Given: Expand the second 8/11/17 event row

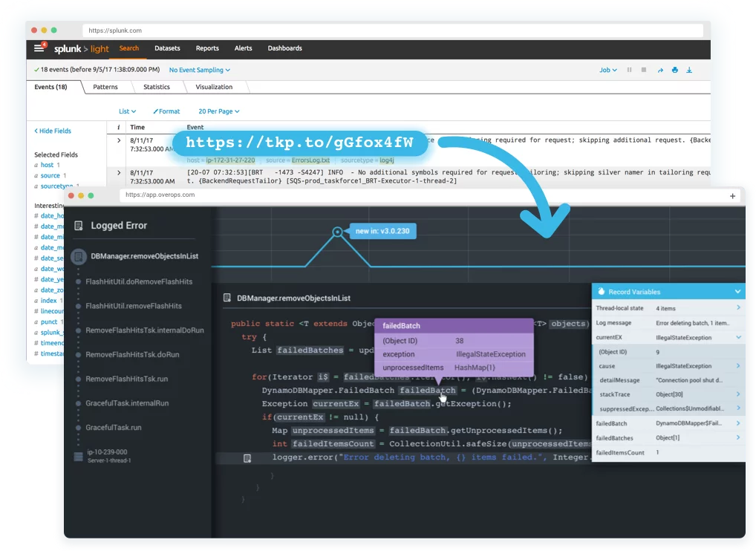Looking at the screenshot, I should [x=119, y=172].
